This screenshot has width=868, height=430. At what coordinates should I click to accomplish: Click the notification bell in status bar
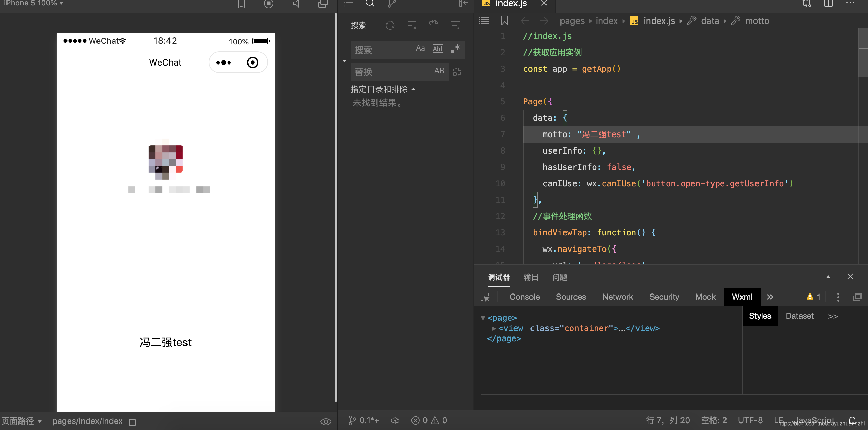(852, 420)
